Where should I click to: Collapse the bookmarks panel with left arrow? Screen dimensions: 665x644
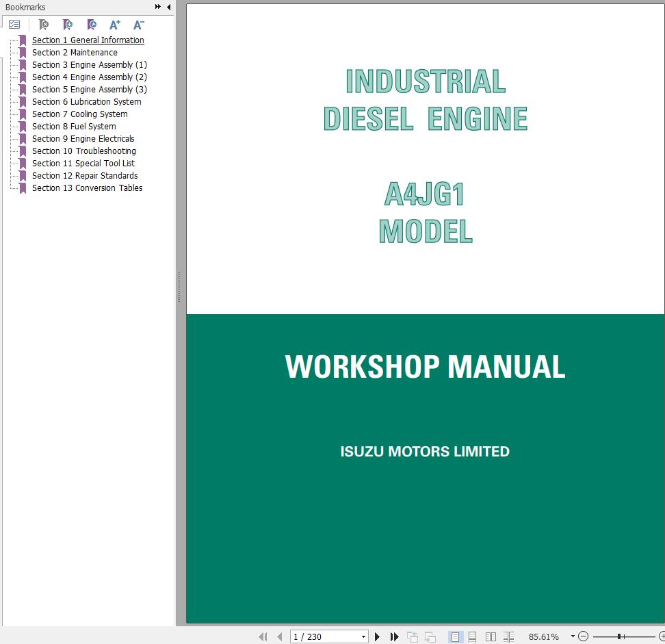[x=168, y=7]
